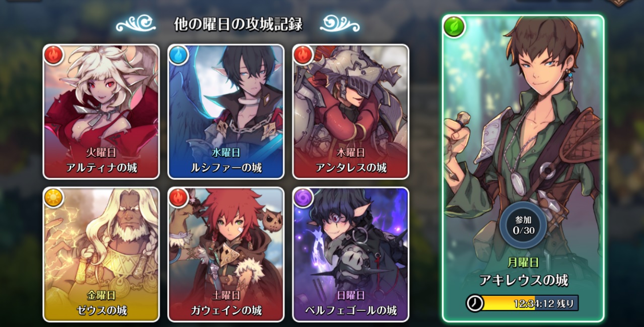Screen dimensions: 644x327
Task: Open Thursday's アンタレスの城 record
Action: [x=350, y=111]
